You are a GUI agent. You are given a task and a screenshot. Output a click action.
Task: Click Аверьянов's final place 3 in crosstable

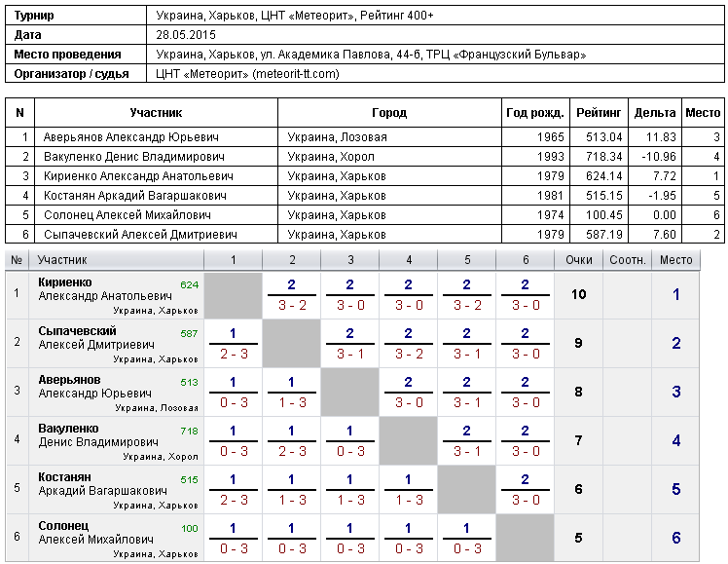tap(676, 393)
